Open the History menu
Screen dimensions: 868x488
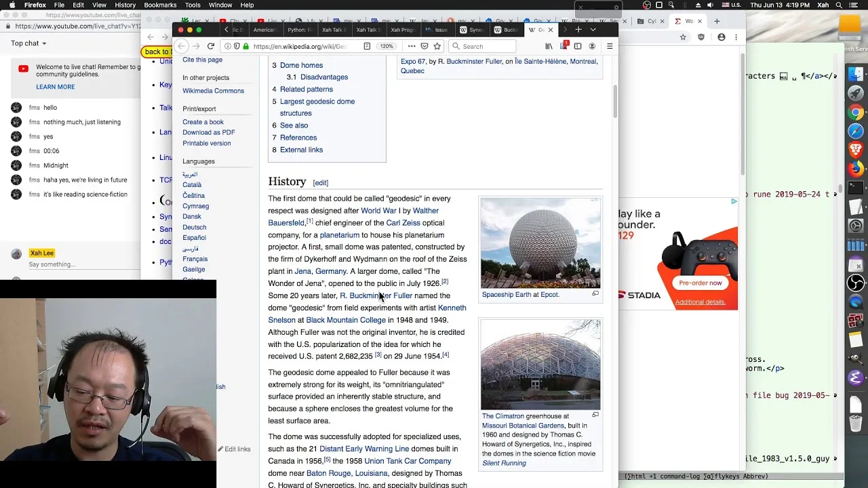pyautogui.click(x=125, y=5)
